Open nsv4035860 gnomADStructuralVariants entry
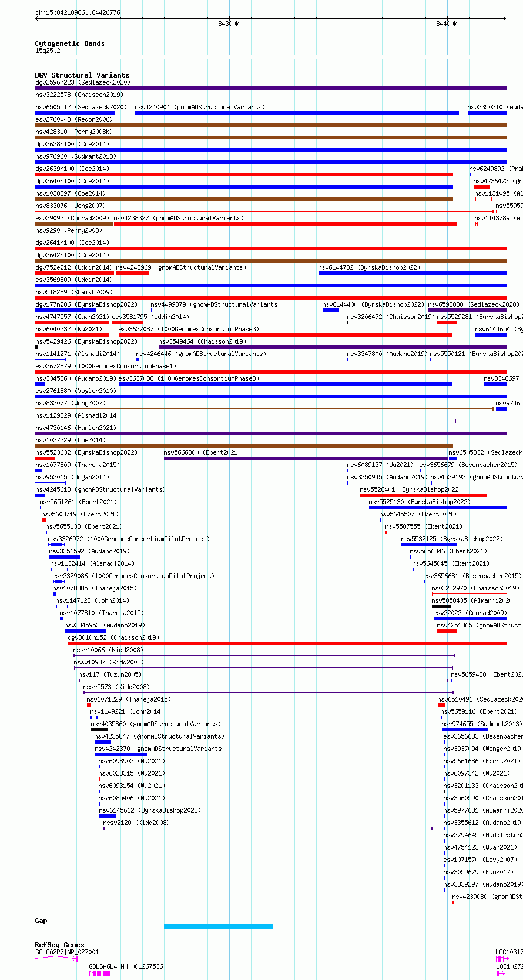Screen dimensions: 523x980 pyautogui.click(x=156, y=724)
